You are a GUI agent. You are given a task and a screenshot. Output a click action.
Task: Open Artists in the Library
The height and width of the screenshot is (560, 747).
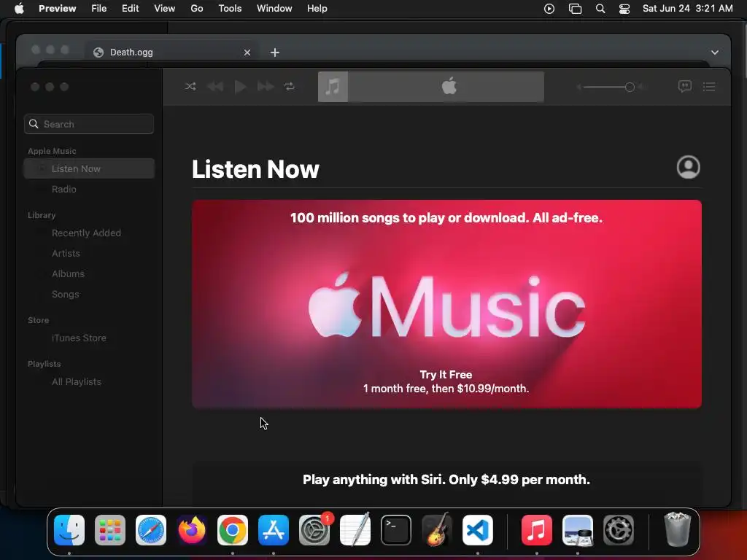pos(66,253)
